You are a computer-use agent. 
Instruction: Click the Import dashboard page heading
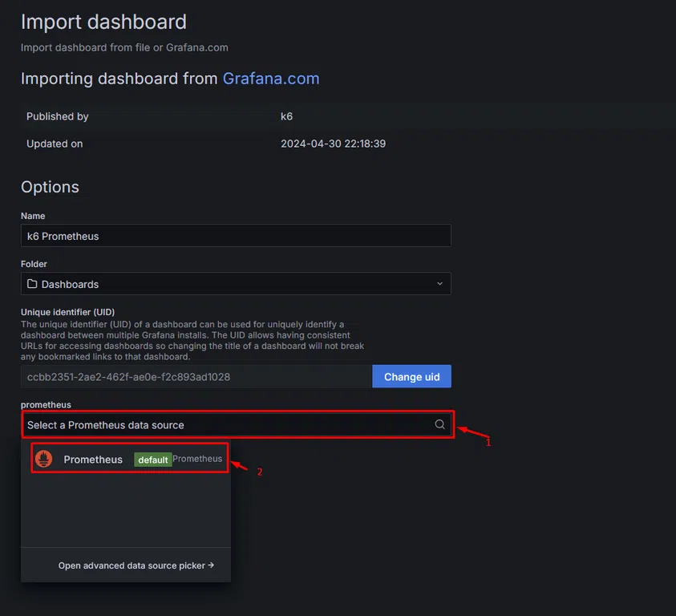103,22
